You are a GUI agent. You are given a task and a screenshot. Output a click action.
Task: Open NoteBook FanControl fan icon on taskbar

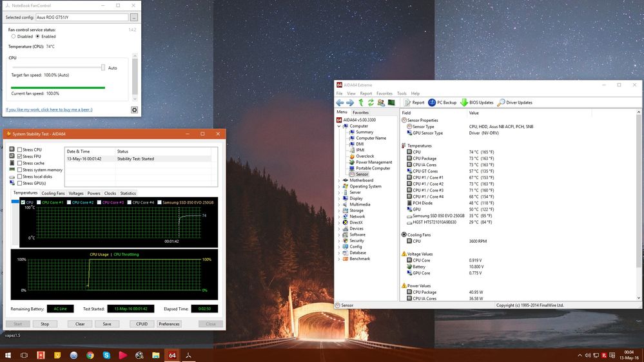click(188, 355)
